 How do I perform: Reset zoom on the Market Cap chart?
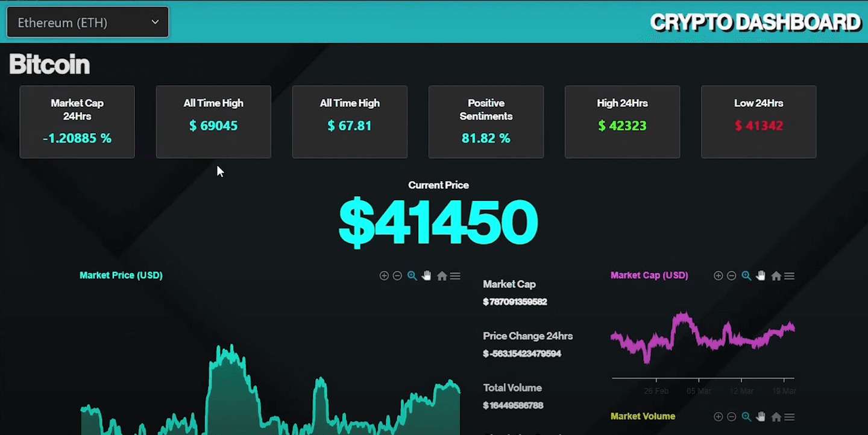tap(776, 276)
